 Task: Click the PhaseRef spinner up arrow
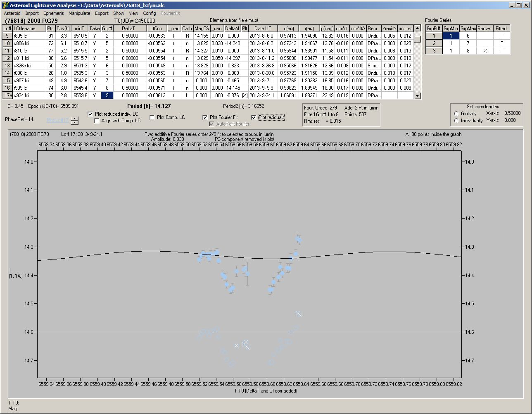click(74, 119)
